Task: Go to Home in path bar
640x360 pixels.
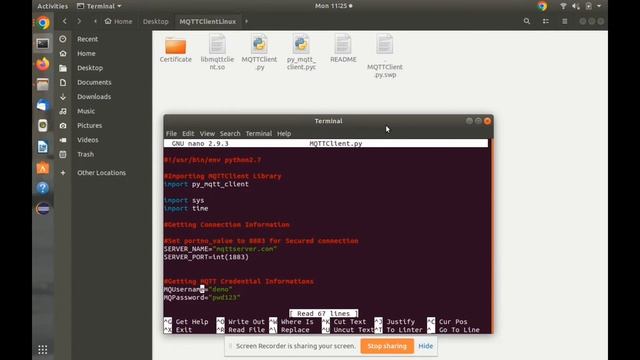Action: click(x=118, y=21)
